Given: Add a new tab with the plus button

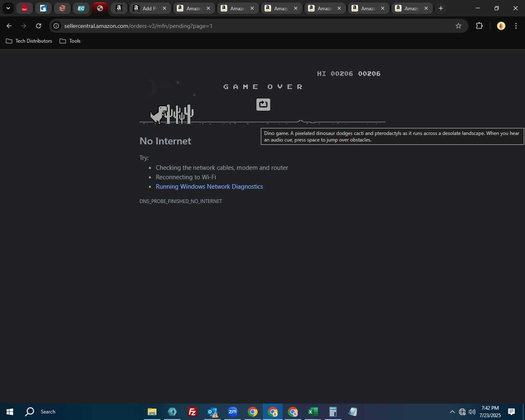Looking at the screenshot, I should 441,8.
